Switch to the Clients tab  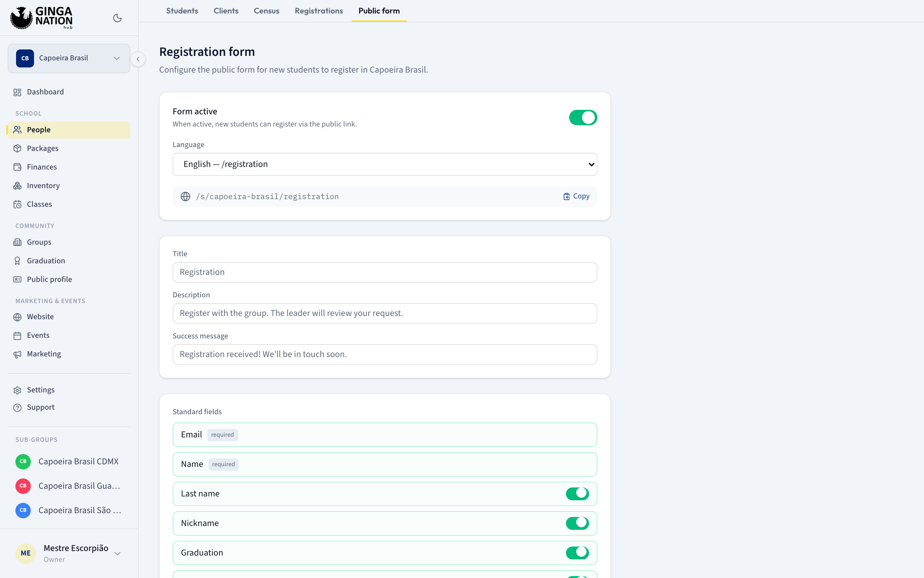tap(226, 11)
